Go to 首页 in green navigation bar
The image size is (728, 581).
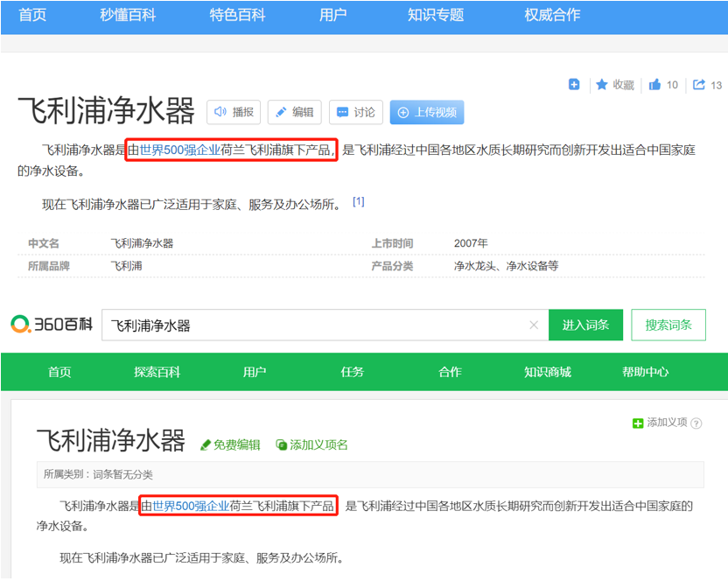59,372
